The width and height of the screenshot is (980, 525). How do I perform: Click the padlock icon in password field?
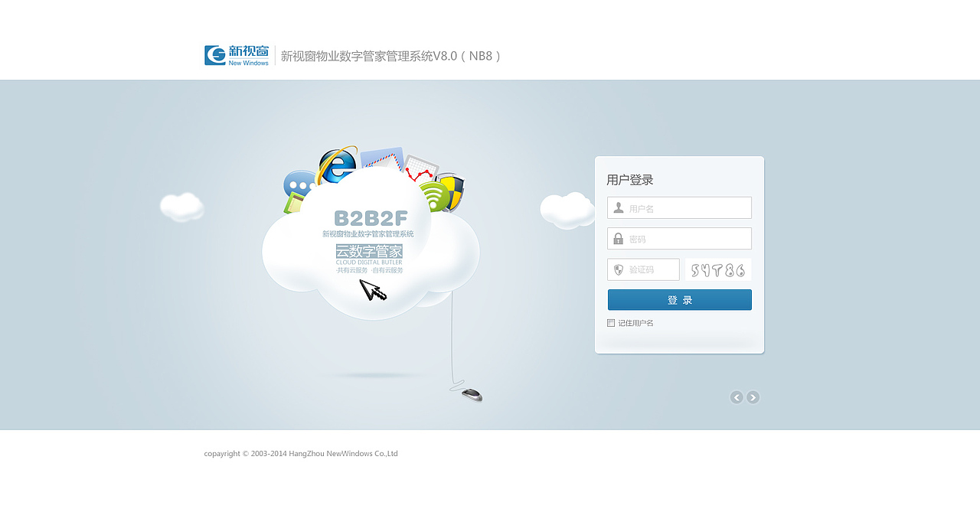coord(619,239)
